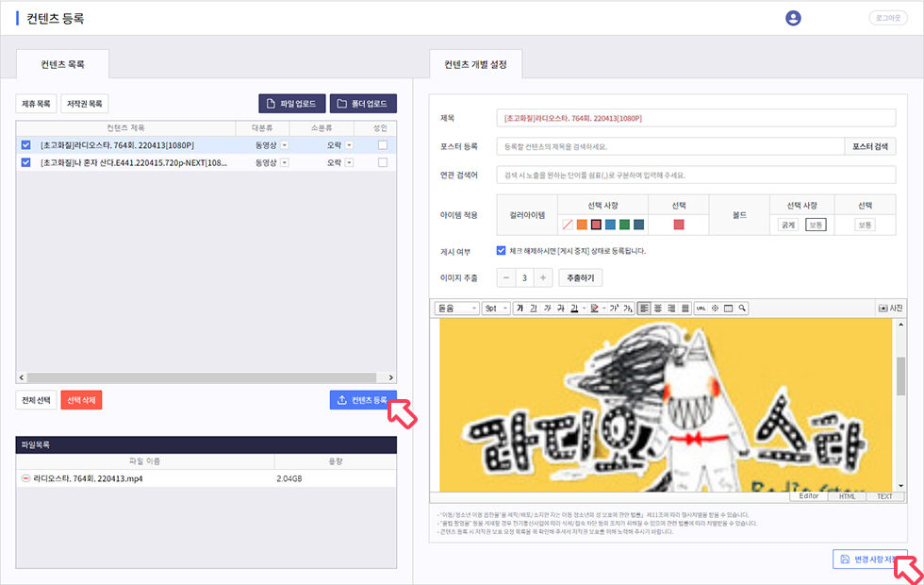The width and height of the screenshot is (924, 585).
Task: Switch to the 컨텐츠 목록 tab
Action: pos(62,64)
